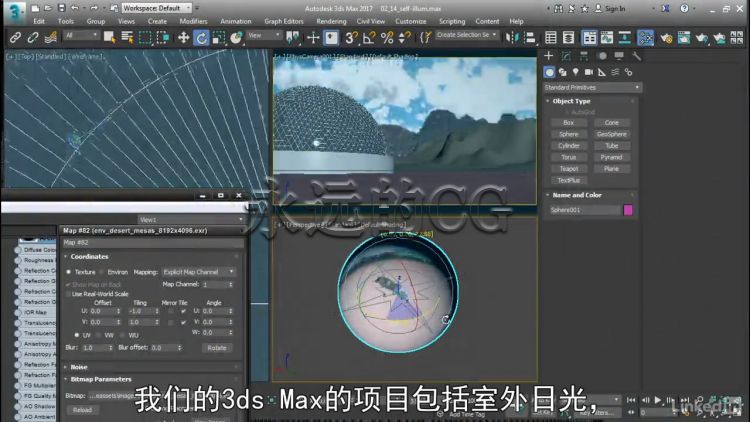Click the Sphere001 name field
This screenshot has height=422, width=750.
click(x=585, y=210)
